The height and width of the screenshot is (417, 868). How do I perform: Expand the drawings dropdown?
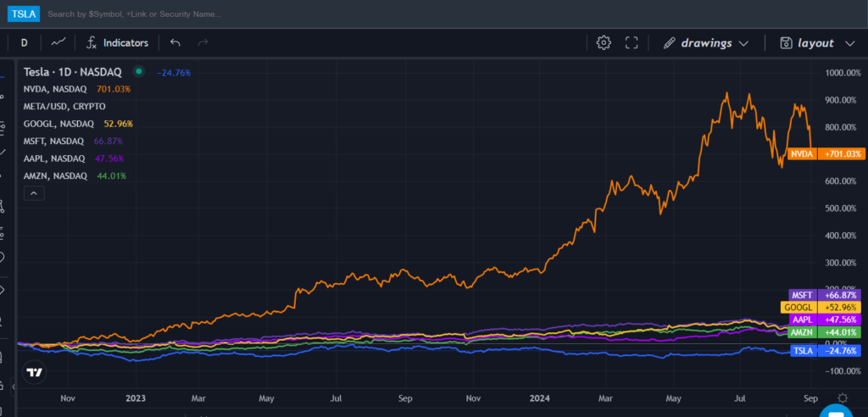[706, 42]
